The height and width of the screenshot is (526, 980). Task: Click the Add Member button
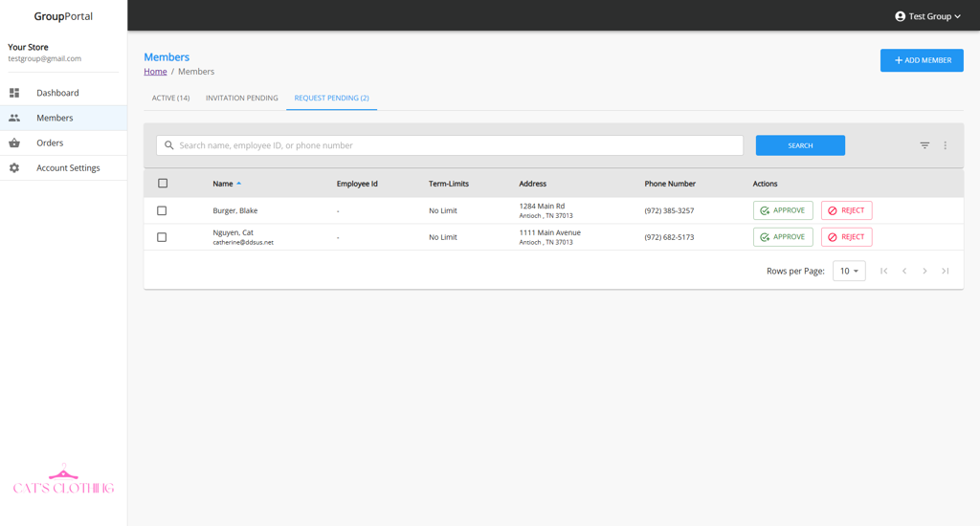(x=922, y=60)
